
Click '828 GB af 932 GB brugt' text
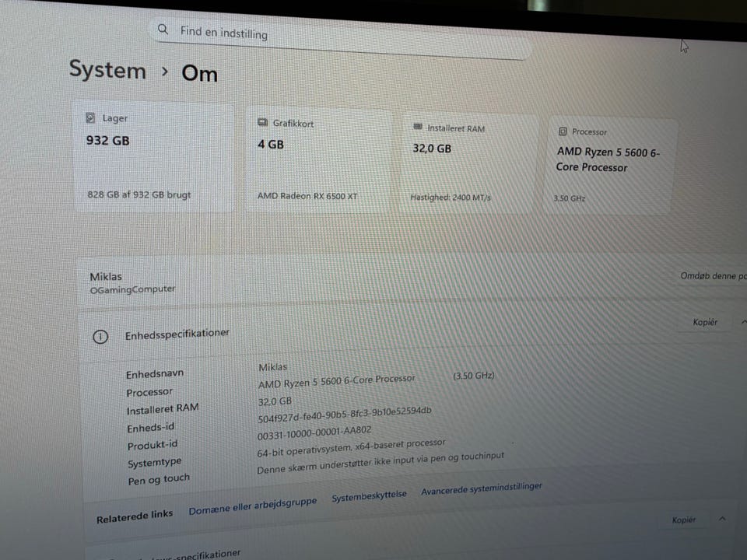click(139, 194)
